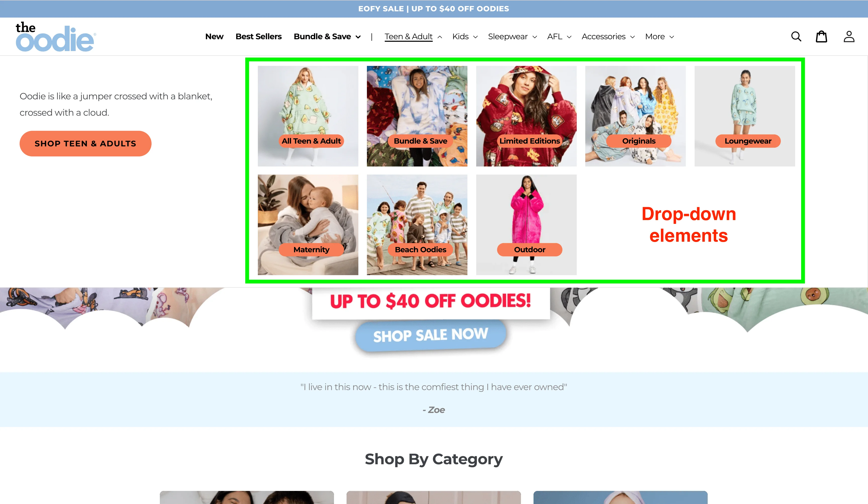The height and width of the screenshot is (504, 868).
Task: Select the Best Sellers menu item
Action: click(258, 36)
